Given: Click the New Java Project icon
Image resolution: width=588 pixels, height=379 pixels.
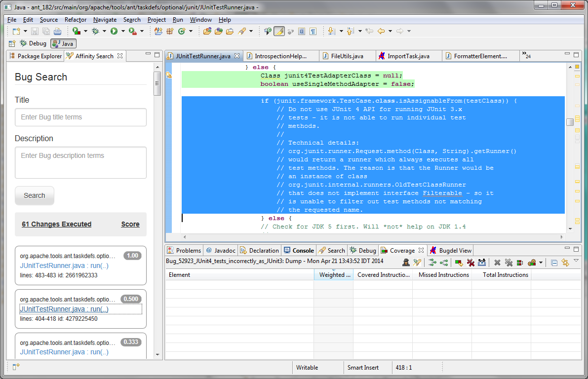Looking at the screenshot, I should coord(158,31).
